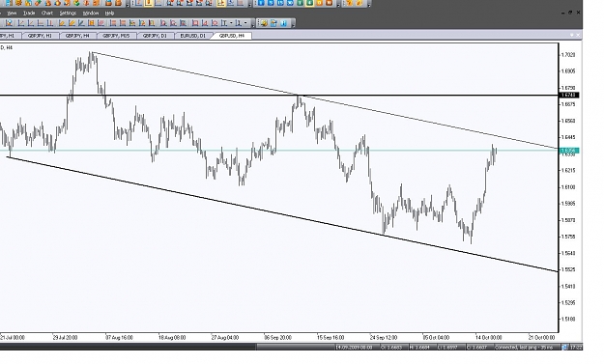Open the Window menu

click(91, 14)
